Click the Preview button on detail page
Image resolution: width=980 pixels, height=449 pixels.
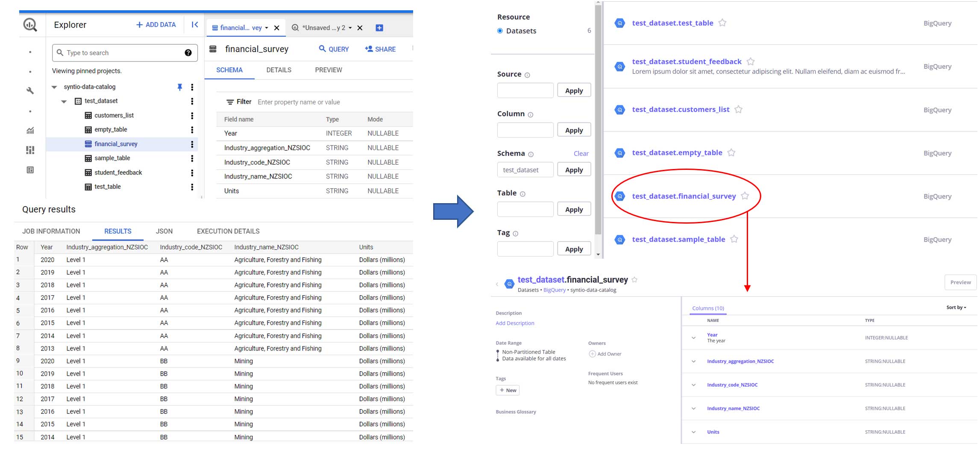(x=960, y=283)
